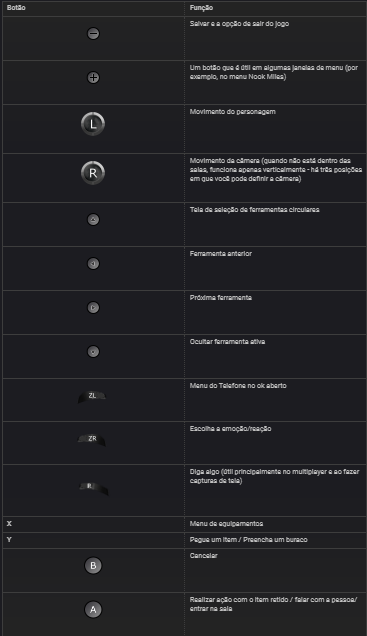This screenshot has height=636, width=367.
Task: Click the Y label in button column
Action: coord(9,540)
